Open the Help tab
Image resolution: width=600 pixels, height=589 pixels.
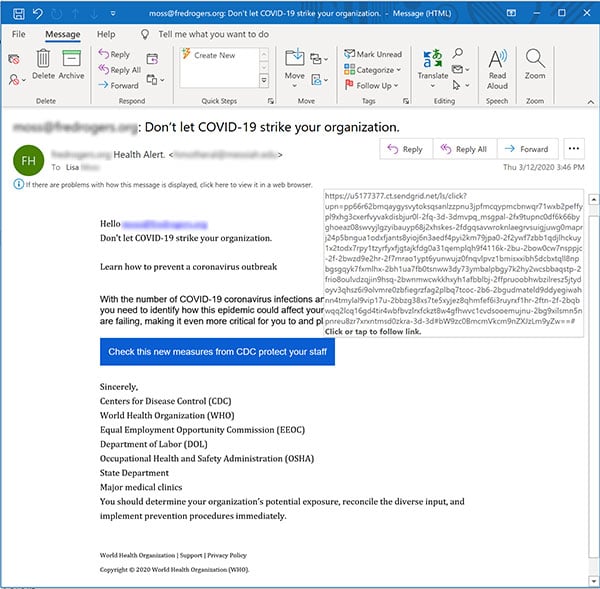(x=106, y=34)
